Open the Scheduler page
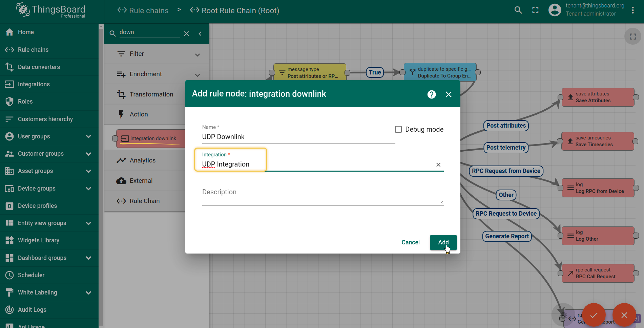Screen dimensions: 644x328 31,275
